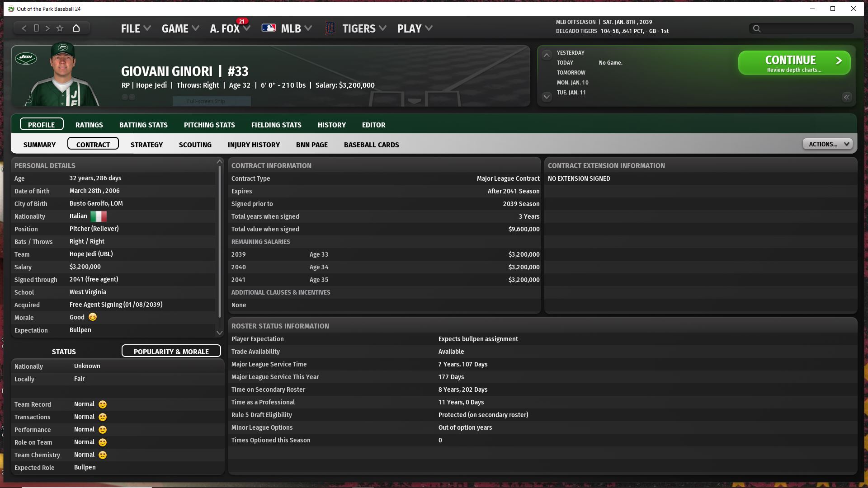The image size is (868, 488).
Task: Go forward using the right arrow
Action: click(47, 28)
